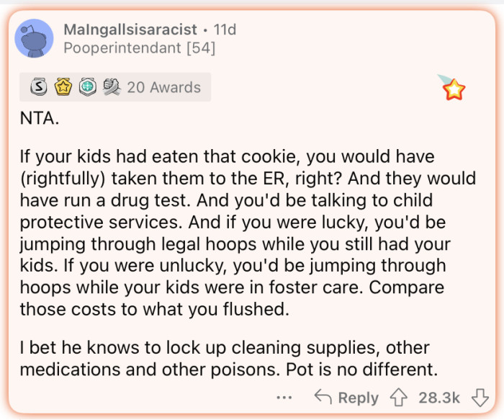Click the NTA. verdict text

coord(40,119)
